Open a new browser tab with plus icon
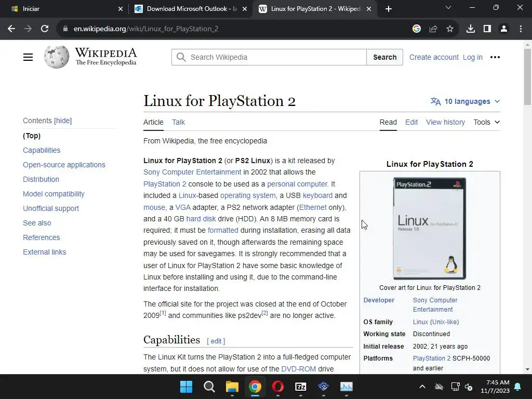Screen dimensions: 532x399 pyautogui.click(x=389, y=9)
